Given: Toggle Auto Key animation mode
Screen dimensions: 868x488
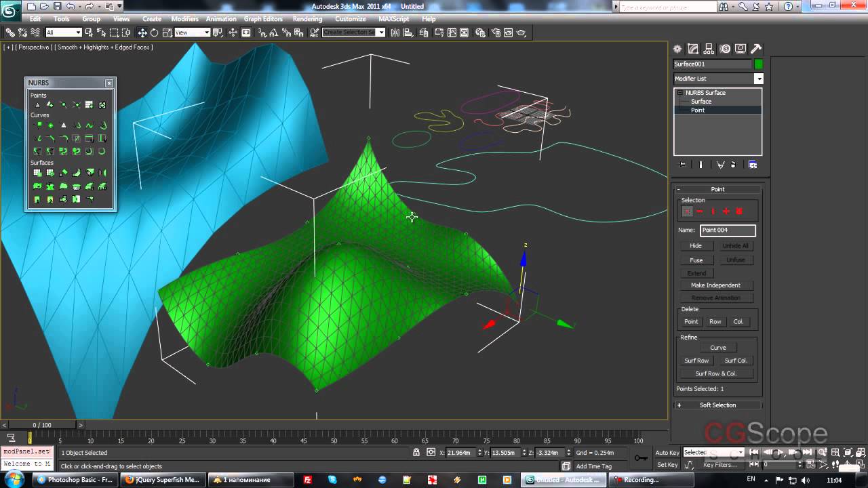Looking at the screenshot, I should click(667, 453).
